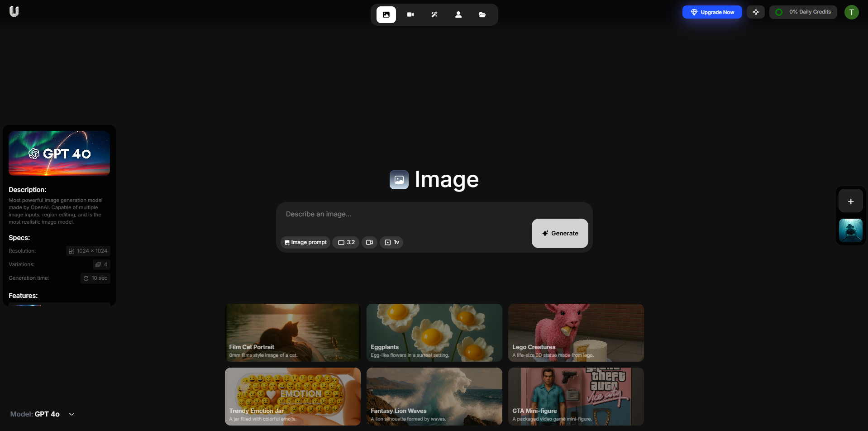This screenshot has height=431, width=868.
Task: Click the Generate button
Action: click(x=560, y=233)
